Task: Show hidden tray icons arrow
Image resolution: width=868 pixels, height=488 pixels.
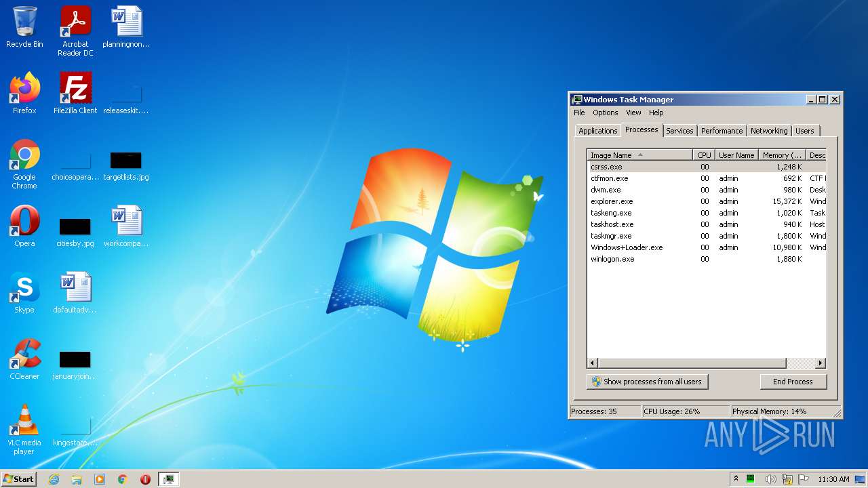Action: click(x=736, y=479)
